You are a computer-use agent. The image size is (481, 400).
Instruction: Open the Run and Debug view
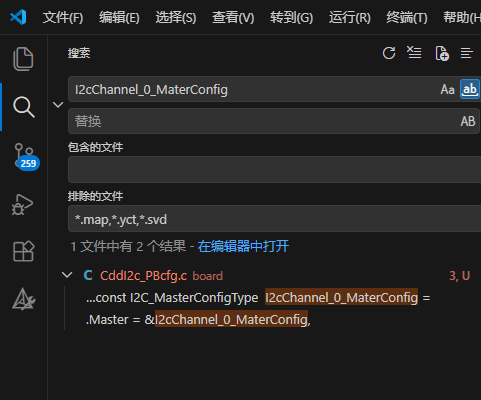[x=22, y=204]
